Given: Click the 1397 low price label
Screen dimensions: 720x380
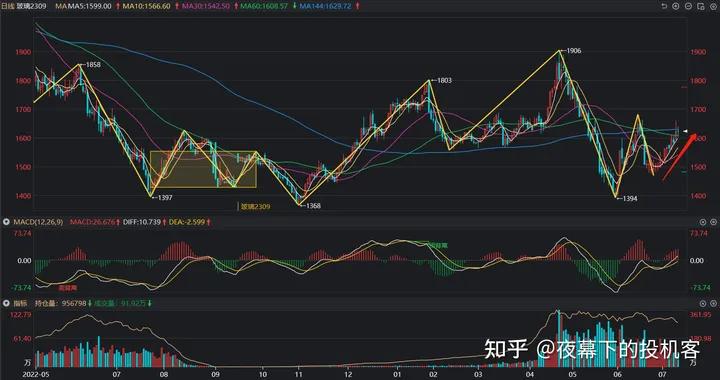Looking at the screenshot, I should pyautogui.click(x=165, y=197).
